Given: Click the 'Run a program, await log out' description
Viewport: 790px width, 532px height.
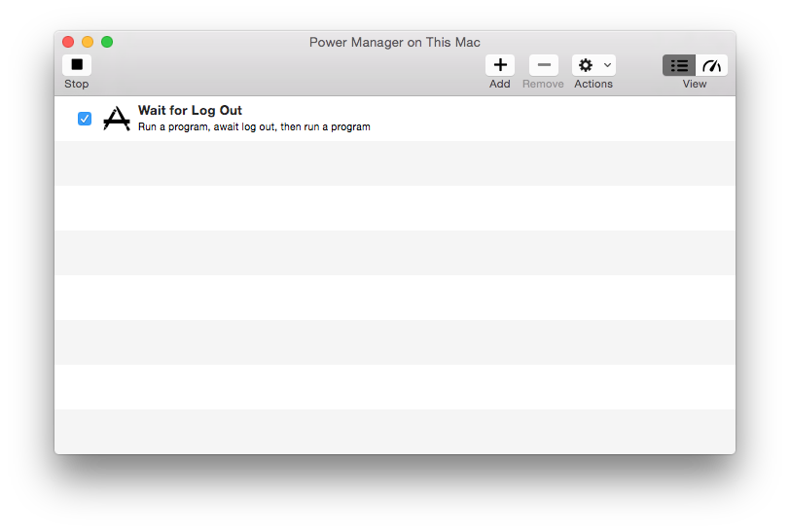Looking at the screenshot, I should click(x=254, y=127).
